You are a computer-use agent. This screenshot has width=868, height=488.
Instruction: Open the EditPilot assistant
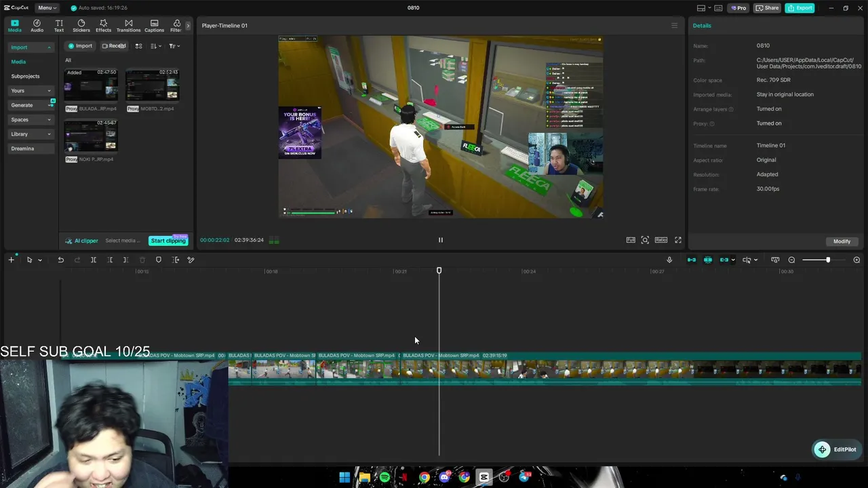pos(836,449)
